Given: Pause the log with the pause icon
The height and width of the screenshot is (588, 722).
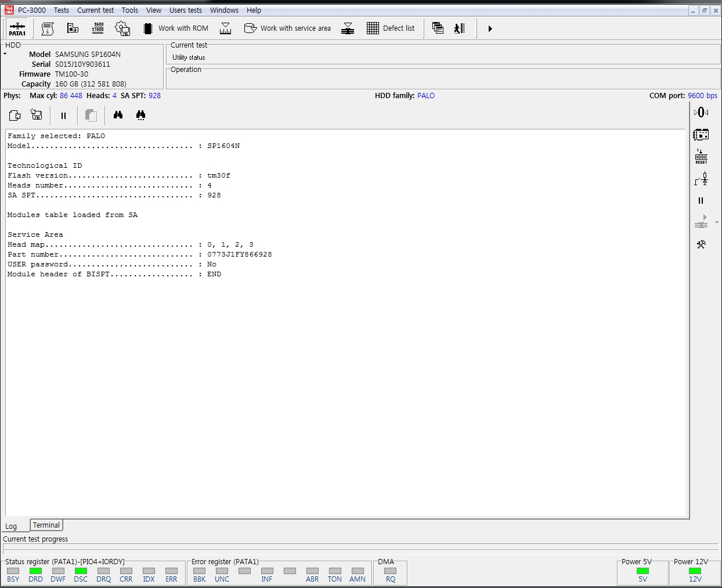Looking at the screenshot, I should click(63, 116).
